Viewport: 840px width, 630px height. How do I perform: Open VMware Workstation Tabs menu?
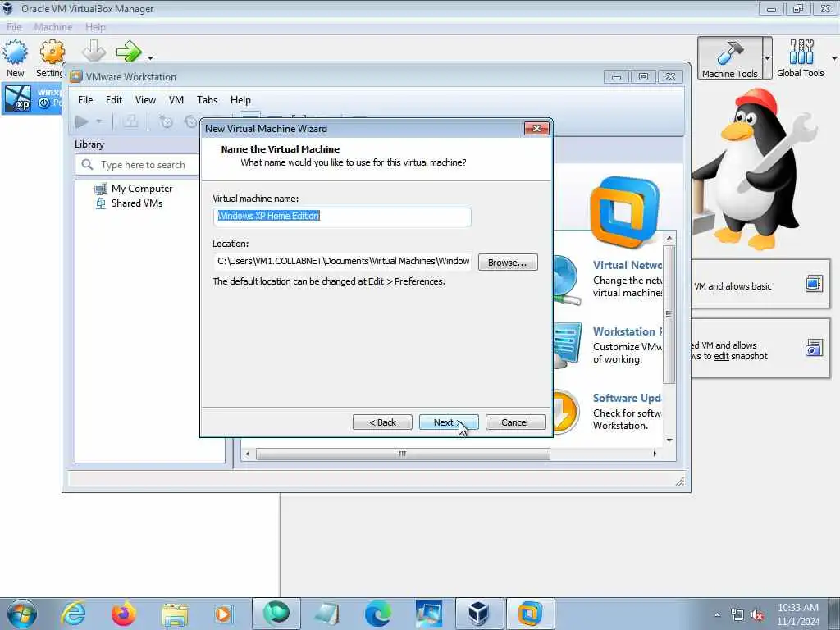pyautogui.click(x=207, y=99)
